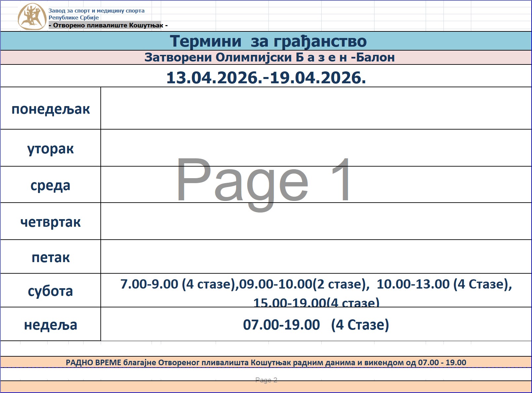The height and width of the screenshot is (393, 532).
Task: Click the четвртак day cell
Action: click(51, 222)
